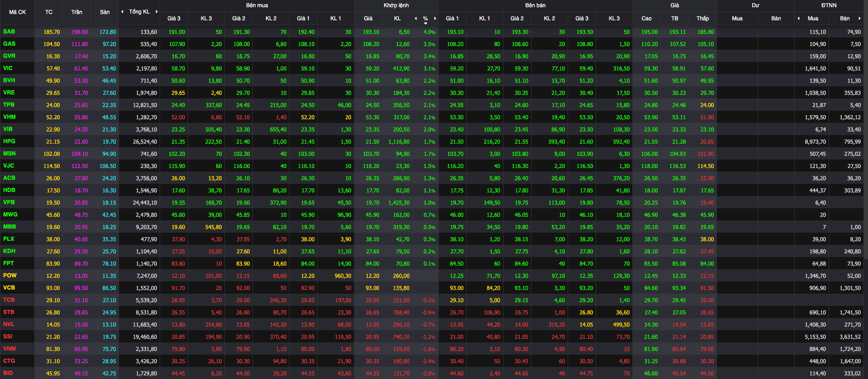
Task: Open the TPB ticker symbol
Action: (9, 105)
